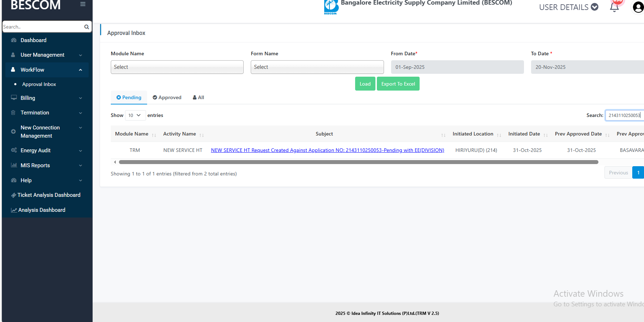The height and width of the screenshot is (322, 644).
Task: Switch to the Pending tab
Action: pos(129,97)
